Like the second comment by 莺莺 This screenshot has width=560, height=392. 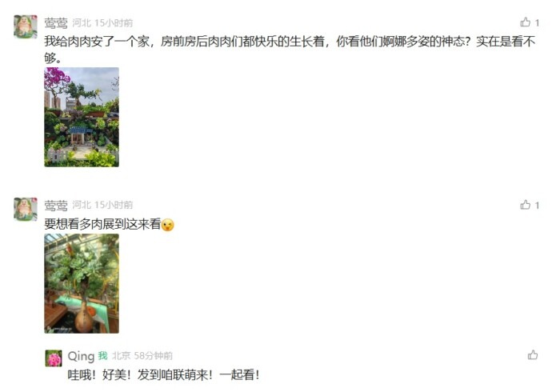click(526, 205)
